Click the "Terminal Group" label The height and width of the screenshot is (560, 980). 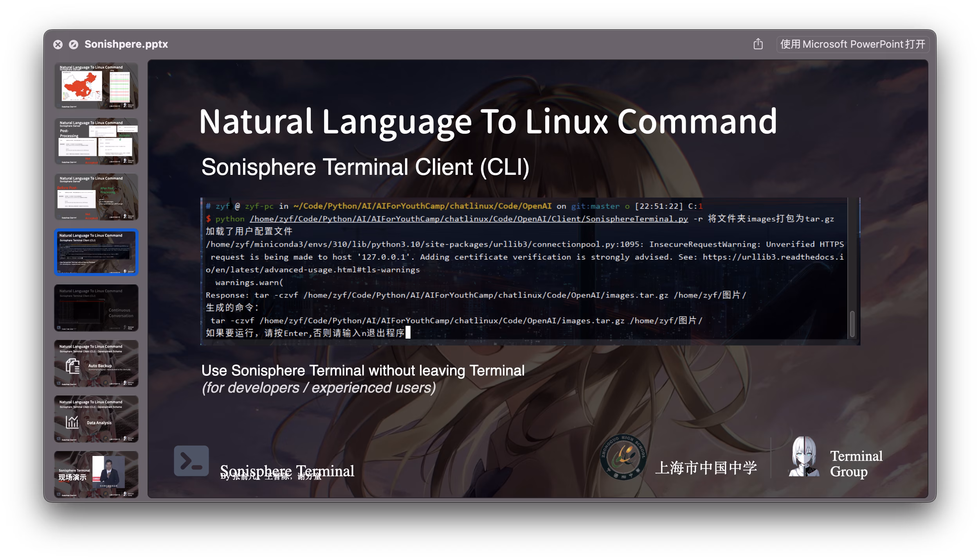856,464
